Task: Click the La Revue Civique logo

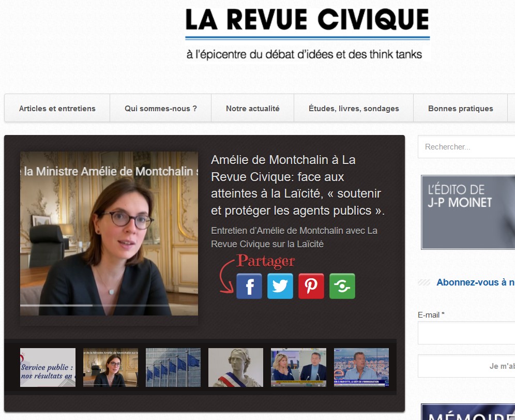Action: (308, 34)
